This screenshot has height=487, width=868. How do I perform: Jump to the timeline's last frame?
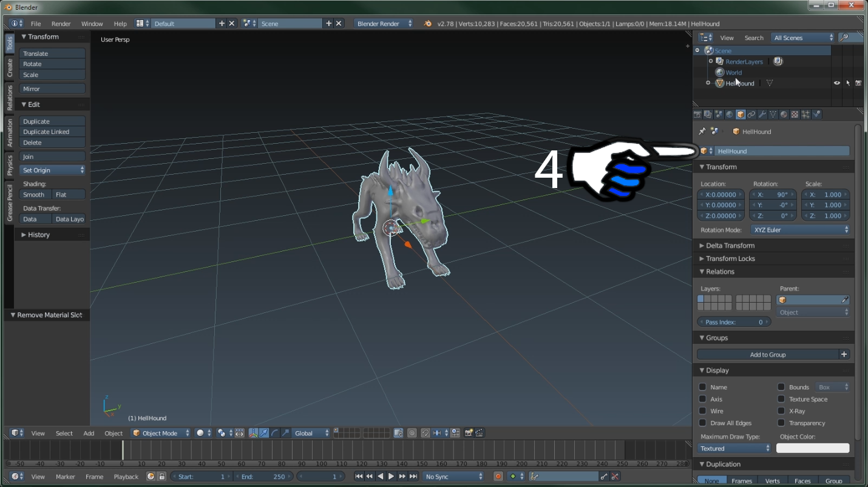[x=413, y=477]
